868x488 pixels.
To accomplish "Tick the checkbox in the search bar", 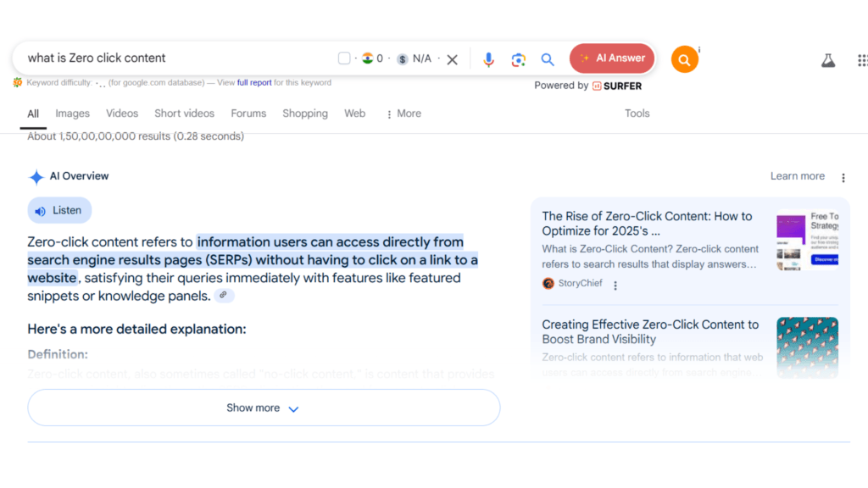I will [x=344, y=58].
